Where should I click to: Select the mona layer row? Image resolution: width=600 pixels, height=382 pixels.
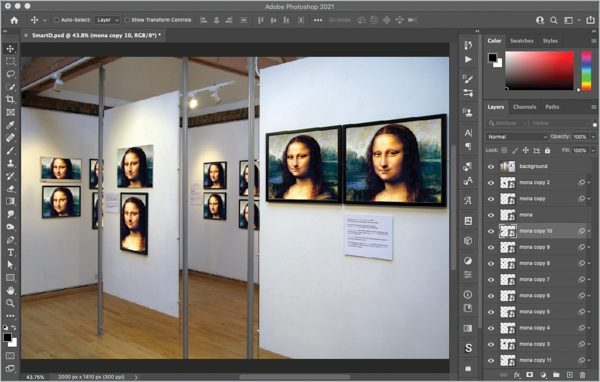click(x=538, y=215)
